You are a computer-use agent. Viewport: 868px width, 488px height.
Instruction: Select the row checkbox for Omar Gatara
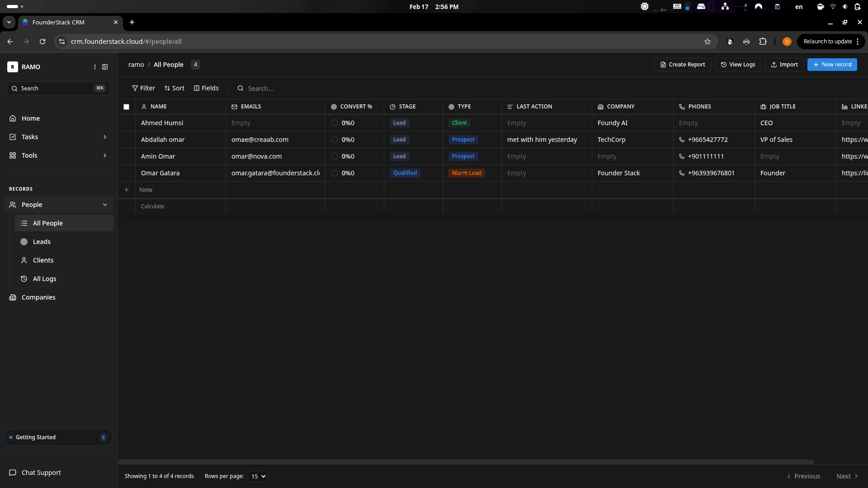click(x=126, y=173)
